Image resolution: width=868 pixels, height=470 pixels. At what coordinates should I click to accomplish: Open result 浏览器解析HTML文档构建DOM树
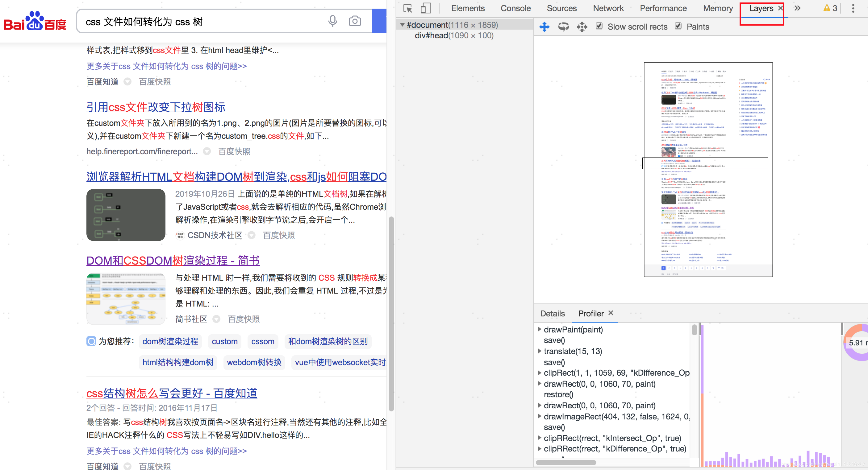(236, 176)
